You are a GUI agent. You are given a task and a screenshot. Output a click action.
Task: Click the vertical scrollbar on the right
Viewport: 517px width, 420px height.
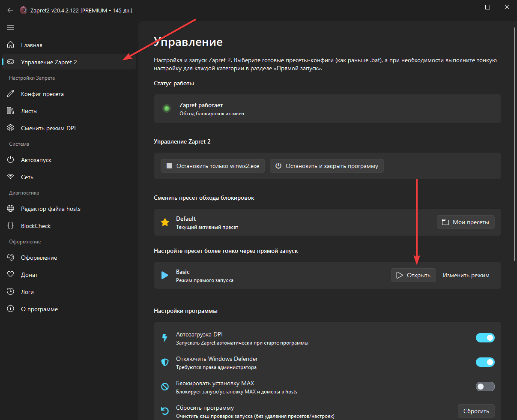point(514,144)
